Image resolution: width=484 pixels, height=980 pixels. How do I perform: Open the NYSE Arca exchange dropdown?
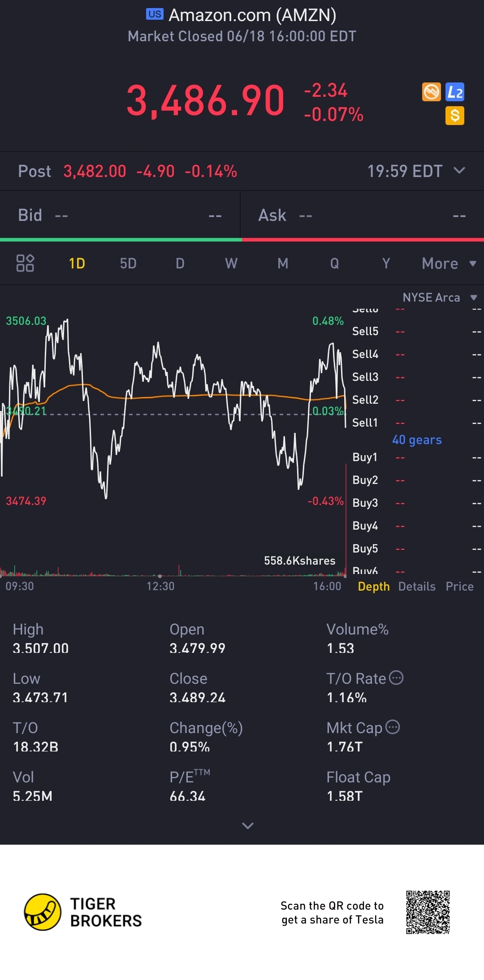[440, 298]
